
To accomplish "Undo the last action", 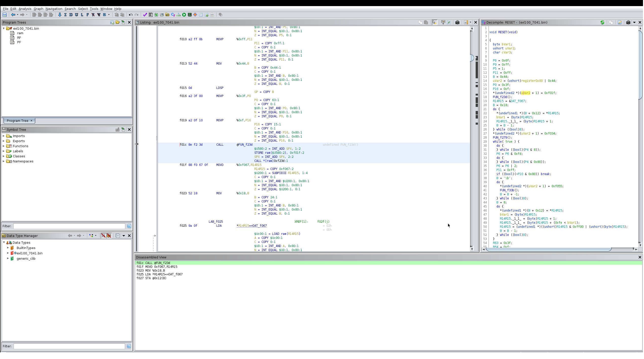I will coord(131,15).
